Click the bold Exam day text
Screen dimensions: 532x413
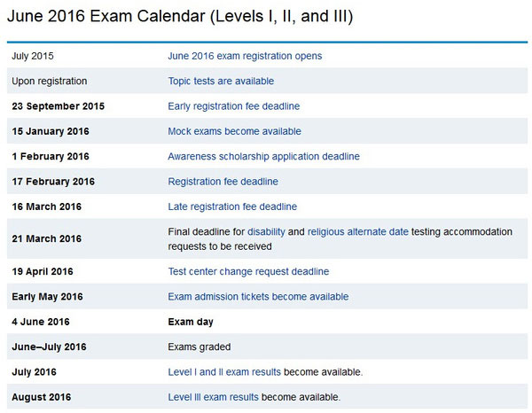pyautogui.click(x=190, y=322)
